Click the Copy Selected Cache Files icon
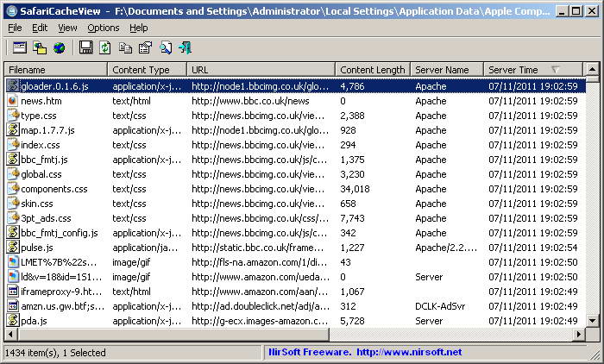 click(40, 47)
